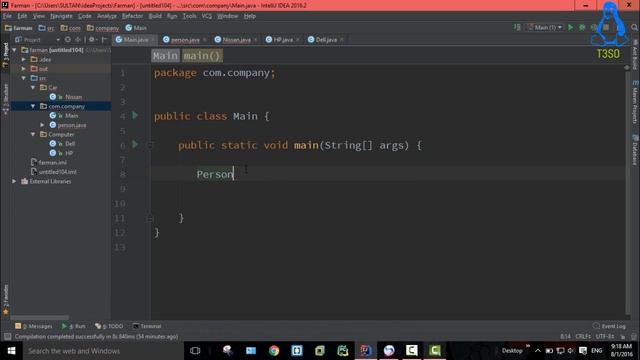Collapse the farman project root node
The image size is (640, 360).
point(14,50)
